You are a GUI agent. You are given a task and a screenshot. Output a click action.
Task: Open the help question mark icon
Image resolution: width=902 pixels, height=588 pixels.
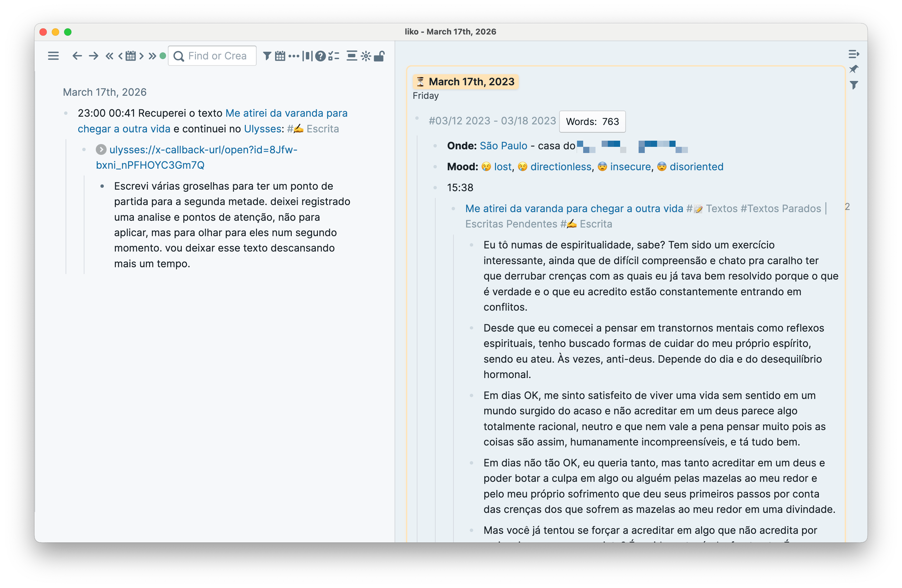(321, 56)
